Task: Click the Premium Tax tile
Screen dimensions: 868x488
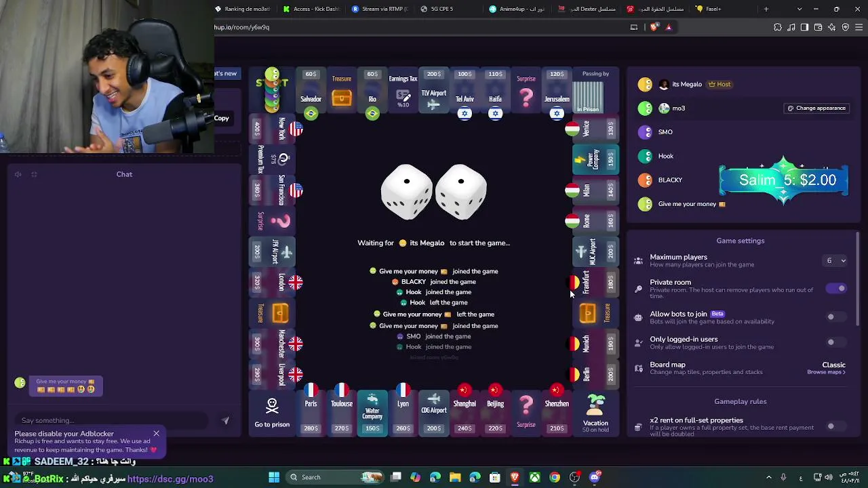Action: (x=272, y=159)
